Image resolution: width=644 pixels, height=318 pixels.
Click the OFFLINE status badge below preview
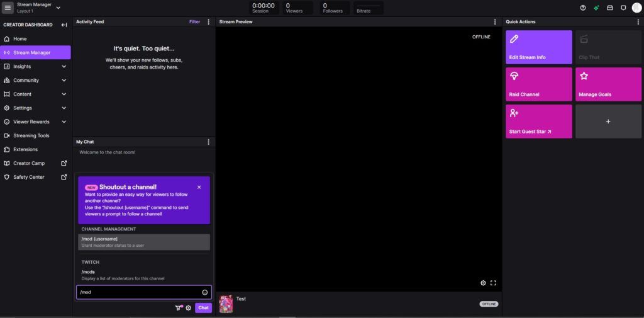(x=489, y=304)
